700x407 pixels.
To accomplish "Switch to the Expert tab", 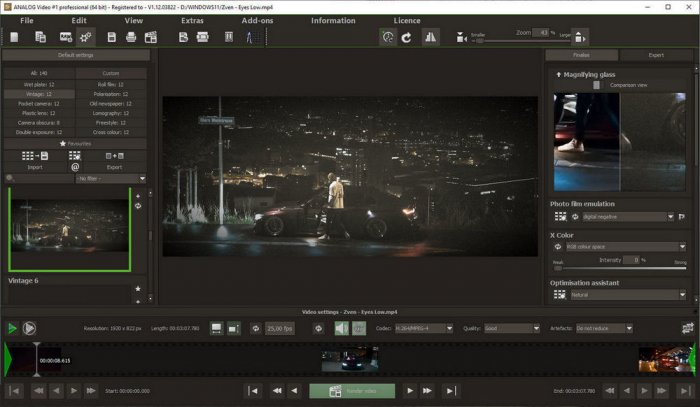I will pyautogui.click(x=655, y=55).
